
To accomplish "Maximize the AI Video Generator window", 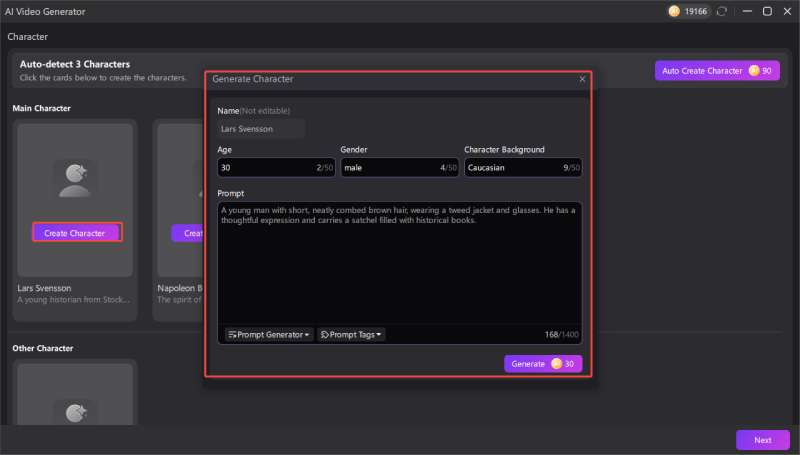I will (767, 11).
